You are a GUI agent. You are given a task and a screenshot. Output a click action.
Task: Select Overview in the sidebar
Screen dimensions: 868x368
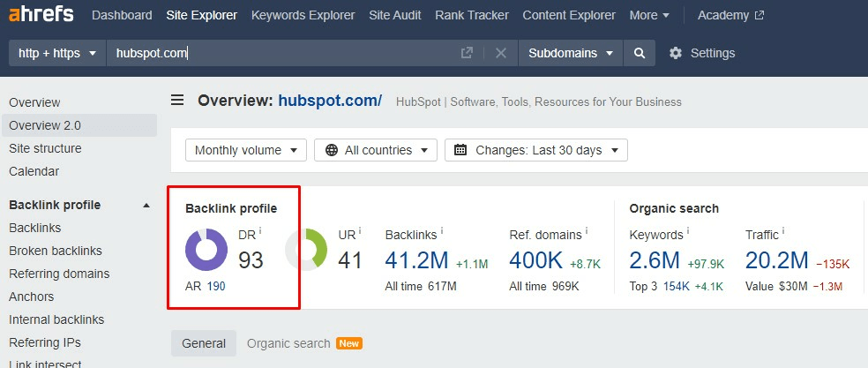pyautogui.click(x=35, y=102)
